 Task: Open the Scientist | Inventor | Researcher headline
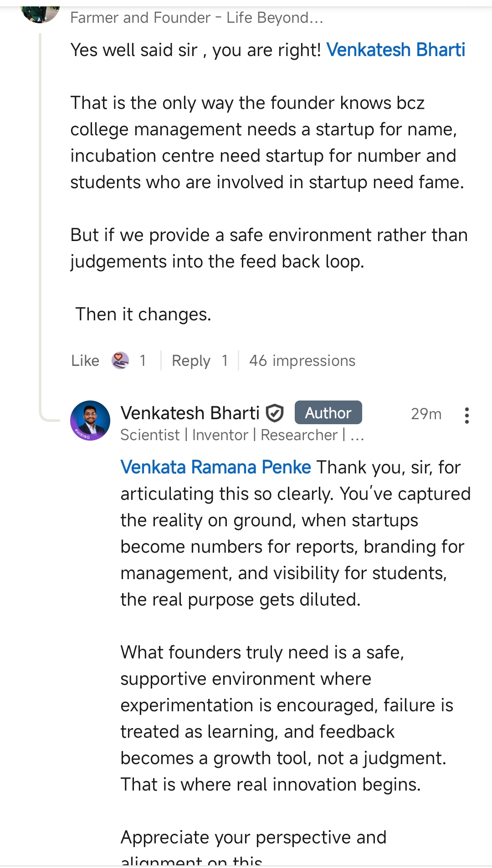(x=241, y=435)
